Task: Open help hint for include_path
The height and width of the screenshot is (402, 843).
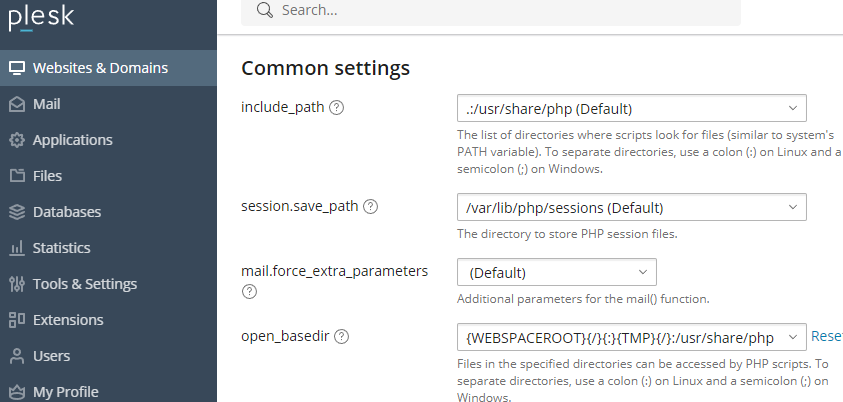Action: click(x=337, y=108)
